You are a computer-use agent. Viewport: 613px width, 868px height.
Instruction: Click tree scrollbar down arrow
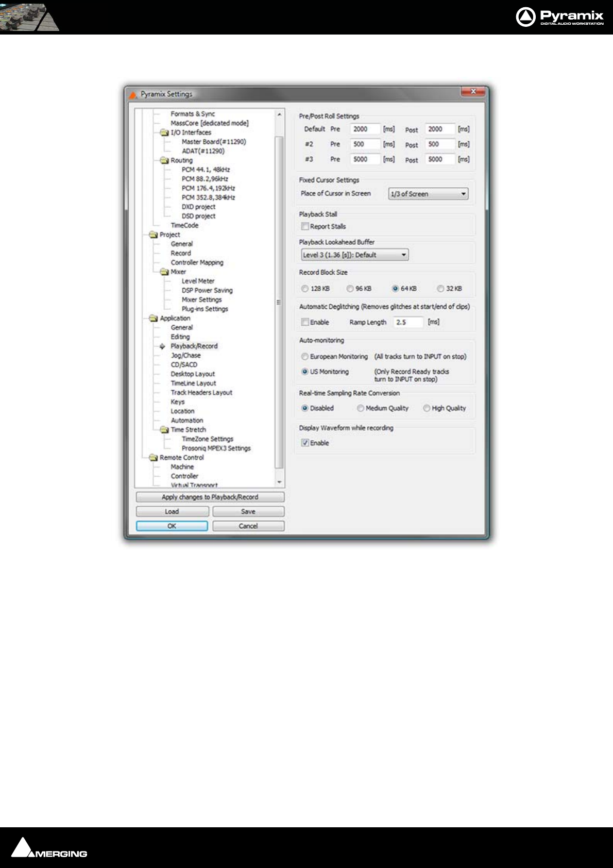pos(279,482)
